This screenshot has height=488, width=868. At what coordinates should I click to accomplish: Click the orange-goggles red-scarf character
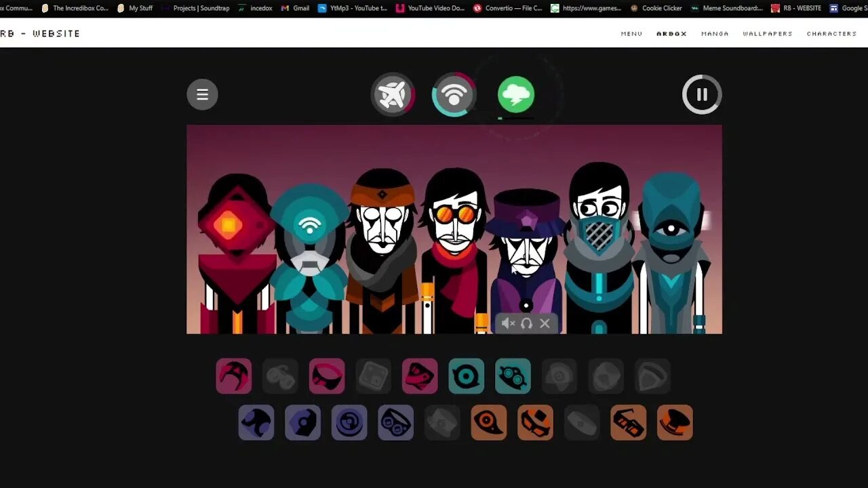[456, 251]
